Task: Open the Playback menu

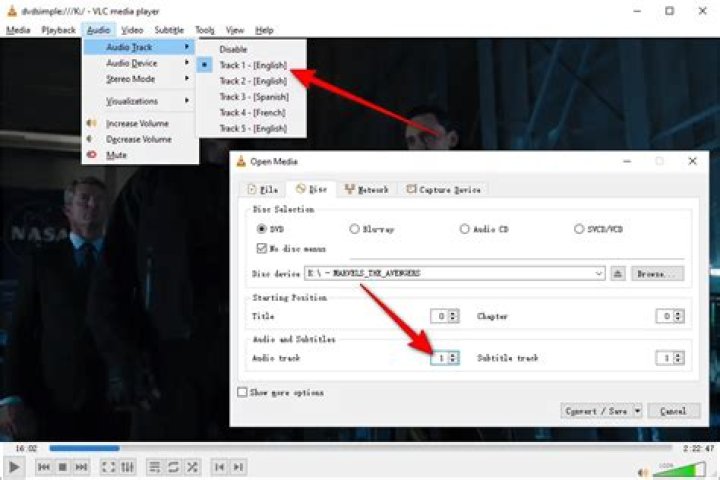Action: click(58, 30)
